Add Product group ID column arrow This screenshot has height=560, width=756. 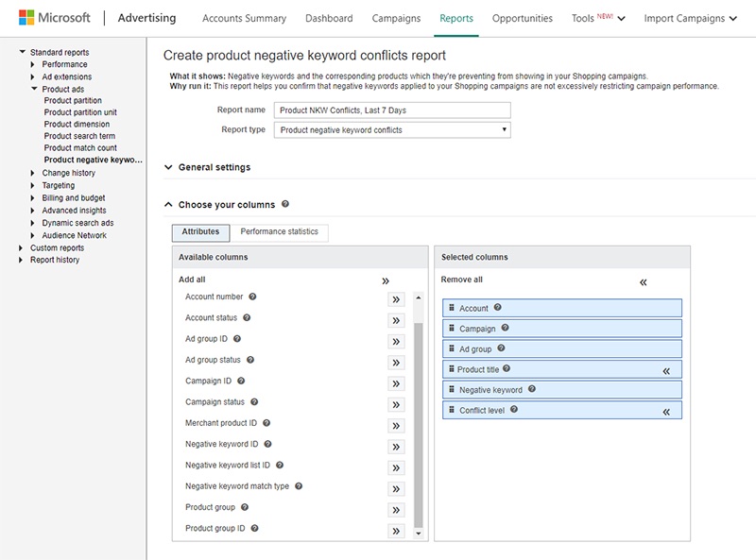point(396,531)
